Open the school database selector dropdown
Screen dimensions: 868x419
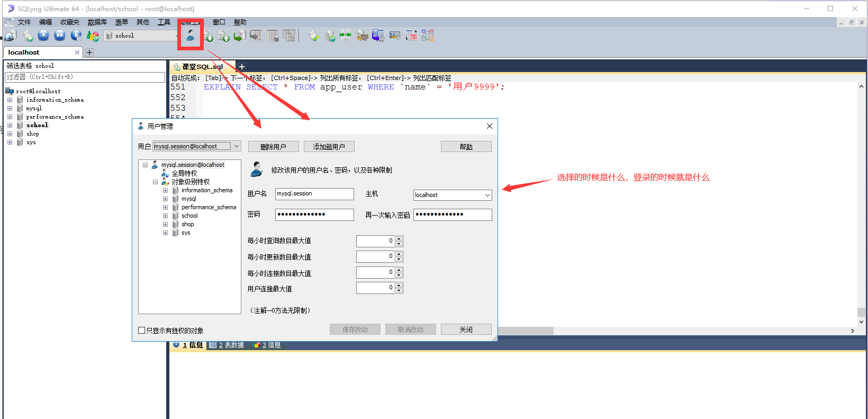click(143, 35)
